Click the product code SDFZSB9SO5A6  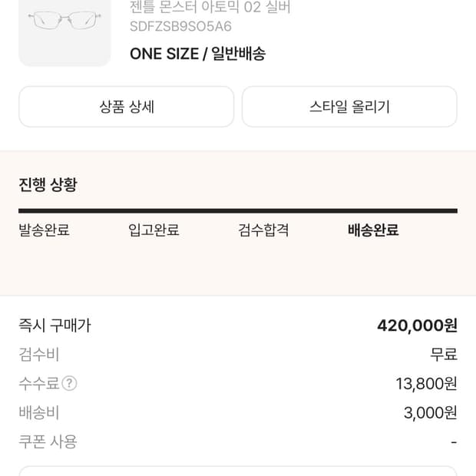pos(181,27)
